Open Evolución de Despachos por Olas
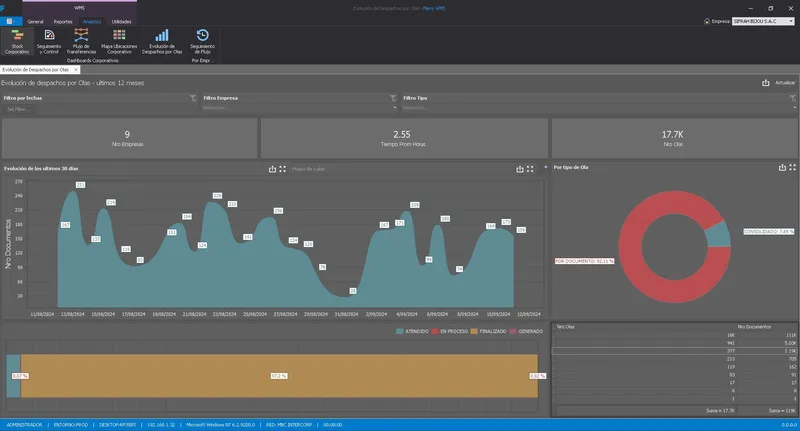The width and height of the screenshot is (800, 431). click(162, 41)
